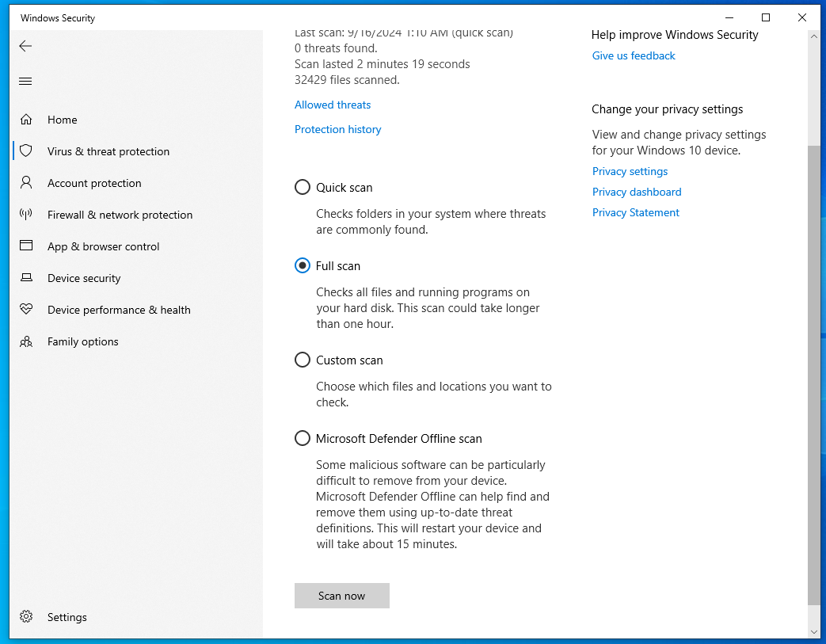
Task: Open Account protection section
Action: pyautogui.click(x=94, y=183)
